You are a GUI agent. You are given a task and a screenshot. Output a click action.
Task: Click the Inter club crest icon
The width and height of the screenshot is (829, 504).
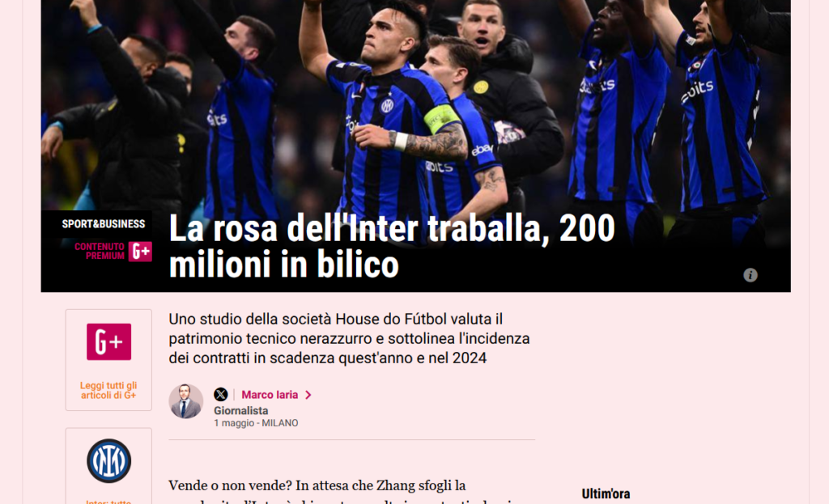pos(109,460)
